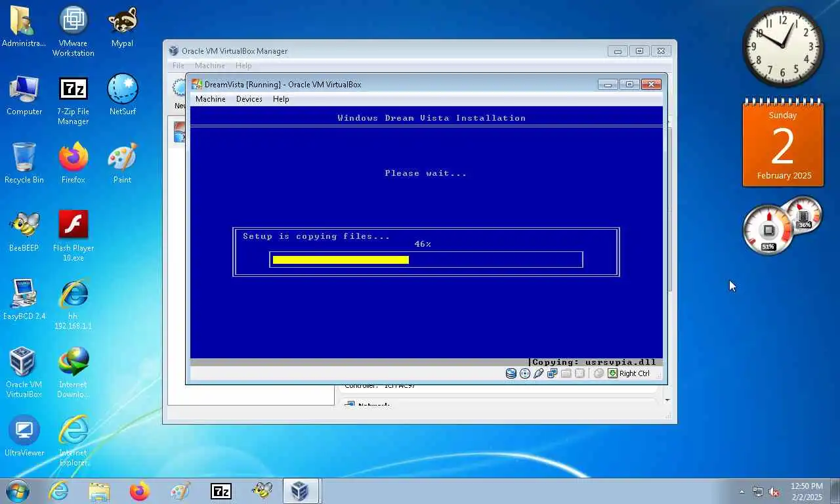
Task: Select the Computer desktop icon
Action: pyautogui.click(x=24, y=96)
